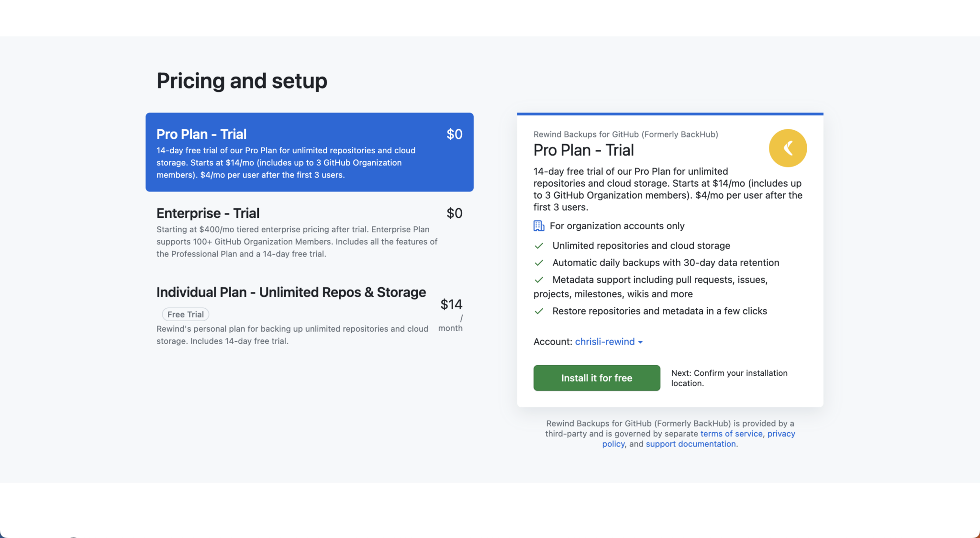The width and height of the screenshot is (980, 538).
Task: Click the checkmark beside Unlimited repositories and cloud storage
Action: click(539, 245)
